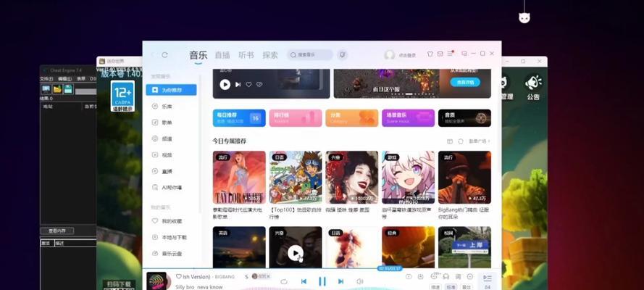
Task: Open the 歌单广场 link
Action: pos(480,141)
